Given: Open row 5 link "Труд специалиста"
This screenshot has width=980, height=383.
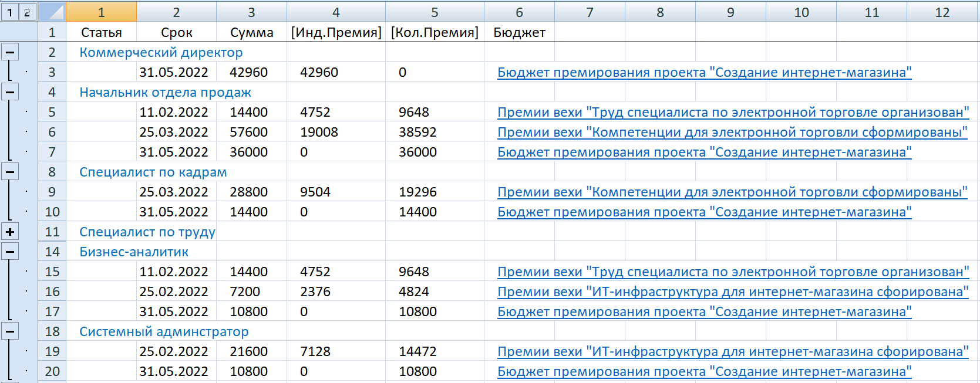Looking at the screenshot, I should (x=733, y=112).
